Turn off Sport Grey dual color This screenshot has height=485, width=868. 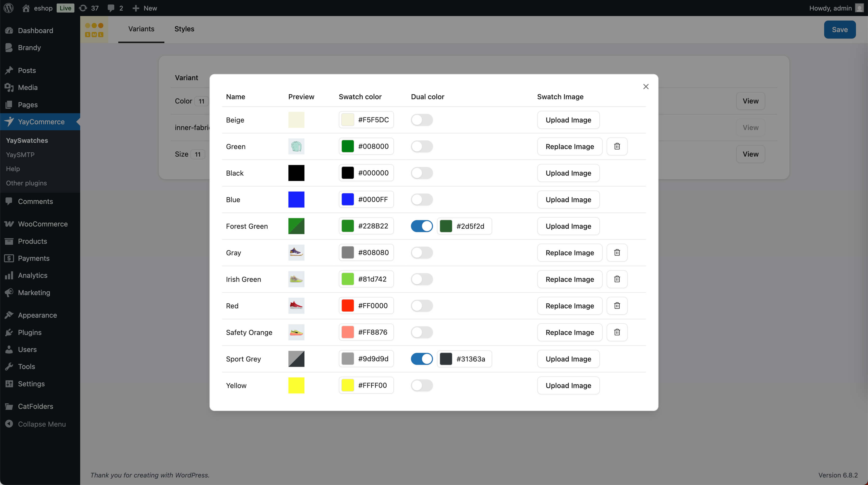coord(421,359)
